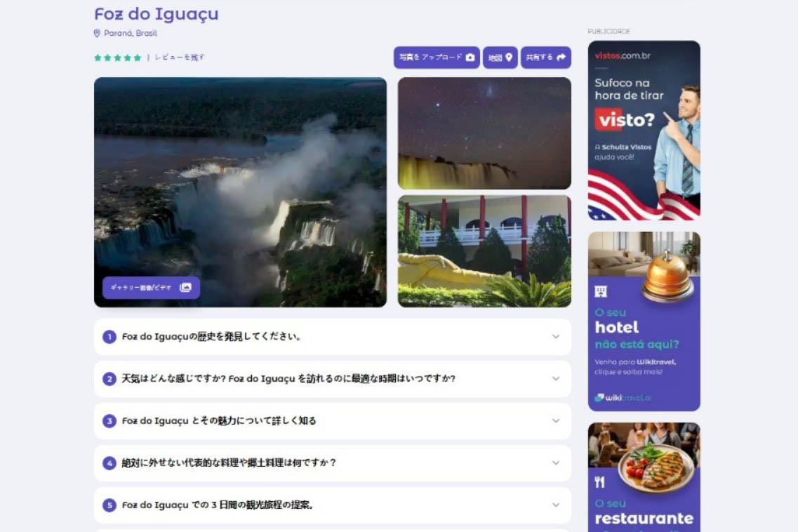This screenshot has height=532, width=798.
Task: Click the O seu hotel Wikitravel advertisement
Action: click(644, 321)
